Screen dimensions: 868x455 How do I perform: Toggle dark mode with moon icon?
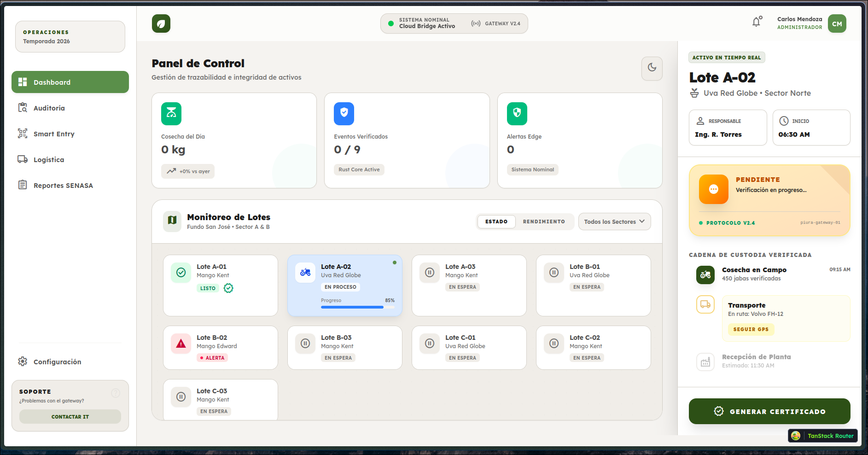point(652,68)
